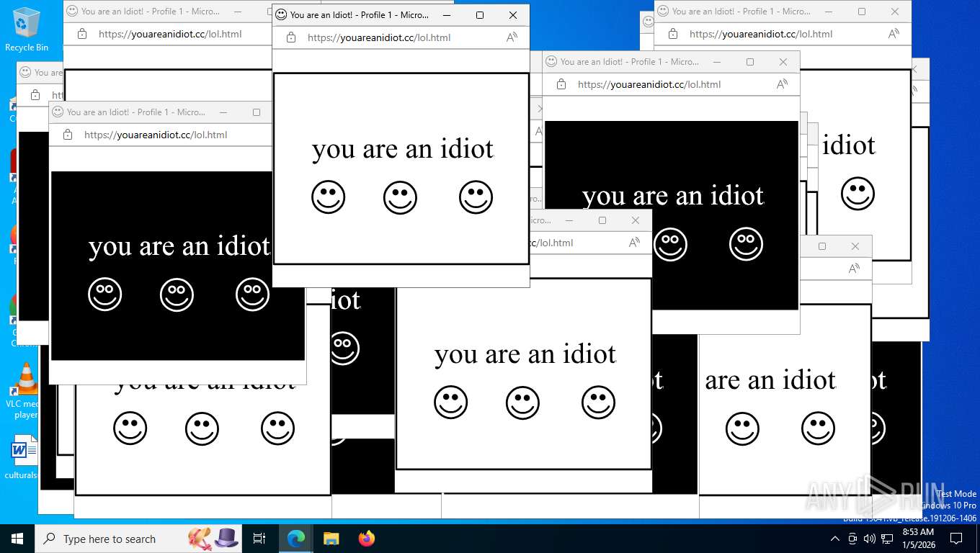Minimize the lower-center window with 'cc/lol.html' address
Screen dimensions: 980x553
click(x=569, y=220)
